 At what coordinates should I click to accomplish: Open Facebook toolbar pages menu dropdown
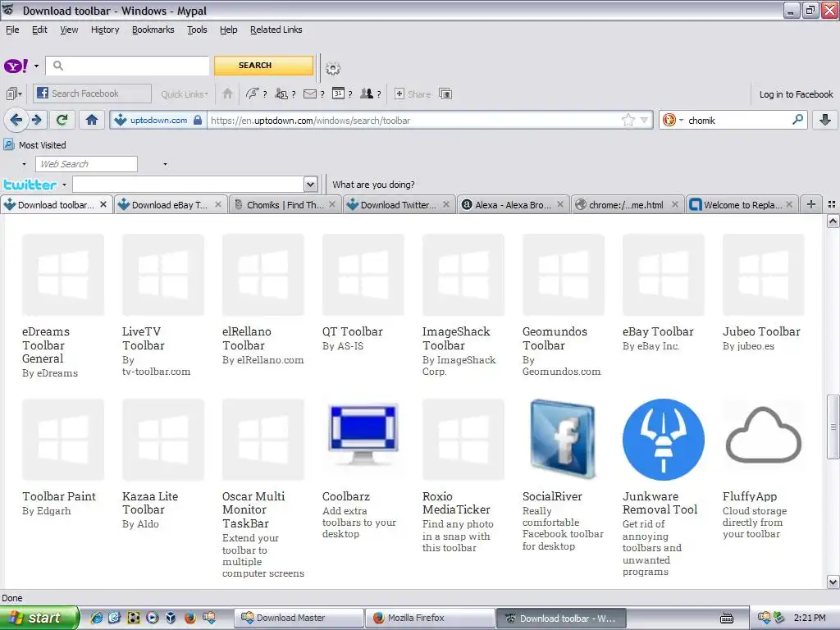(x=13, y=94)
